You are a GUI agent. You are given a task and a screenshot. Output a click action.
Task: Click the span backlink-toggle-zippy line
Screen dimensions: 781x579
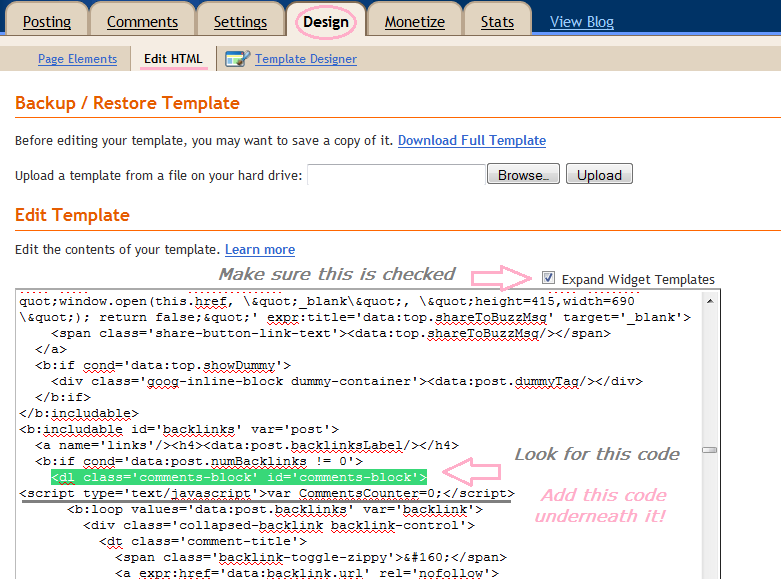(311, 557)
